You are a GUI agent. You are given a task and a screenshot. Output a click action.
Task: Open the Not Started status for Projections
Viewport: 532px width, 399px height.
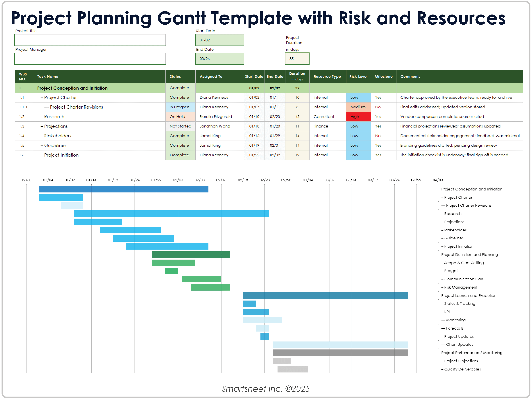[x=180, y=126]
